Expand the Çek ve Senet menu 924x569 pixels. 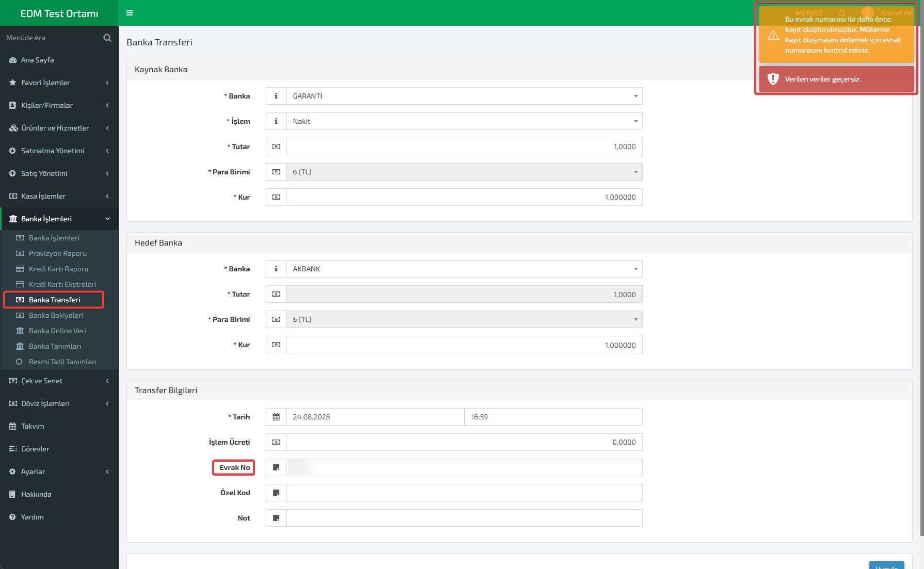59,381
